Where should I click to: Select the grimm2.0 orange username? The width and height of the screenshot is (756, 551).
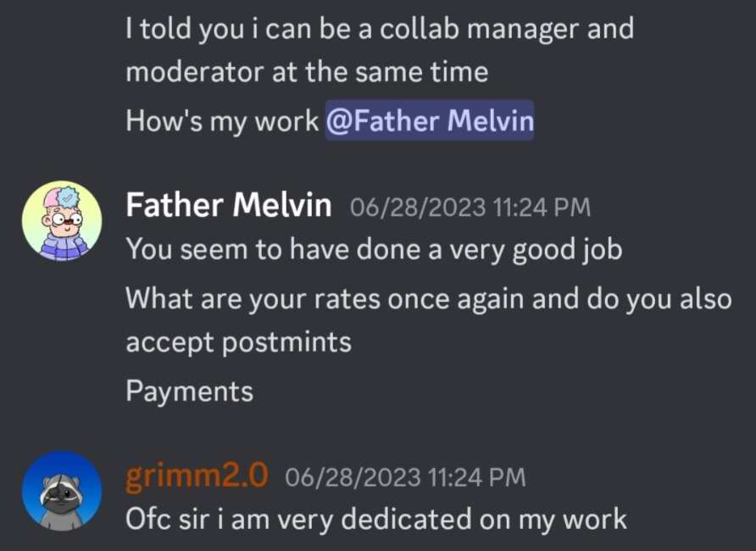(197, 476)
